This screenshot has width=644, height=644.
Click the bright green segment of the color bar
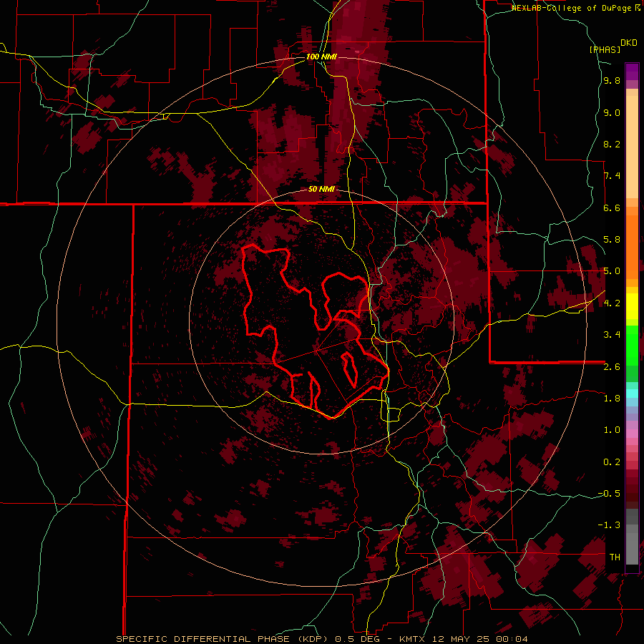pyautogui.click(x=632, y=345)
